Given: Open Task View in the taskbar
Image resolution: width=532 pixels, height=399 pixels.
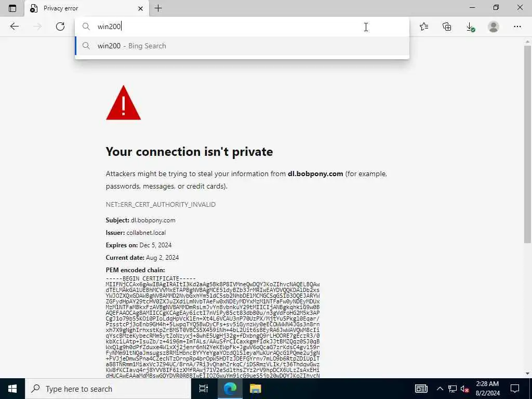Looking at the screenshot, I should 204,389.
